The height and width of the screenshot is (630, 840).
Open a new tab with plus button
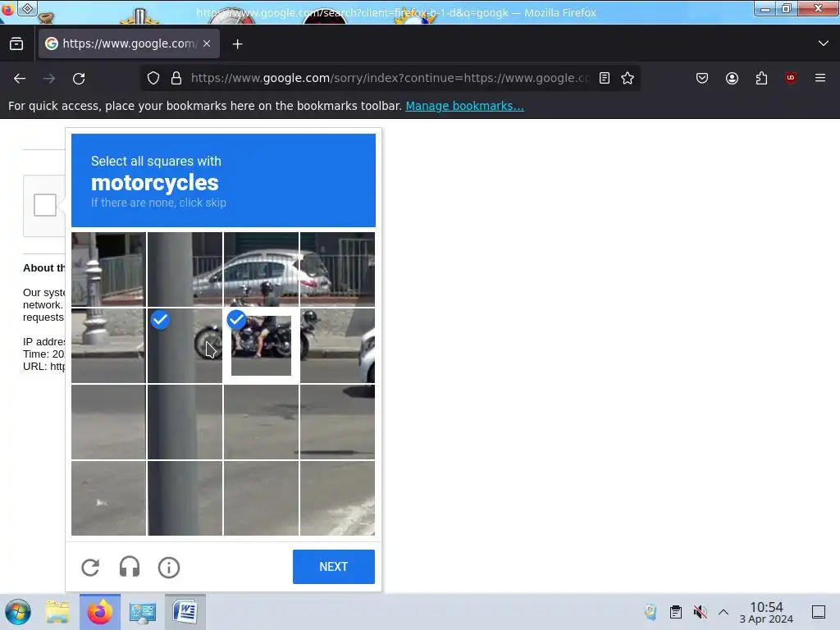[x=237, y=44]
